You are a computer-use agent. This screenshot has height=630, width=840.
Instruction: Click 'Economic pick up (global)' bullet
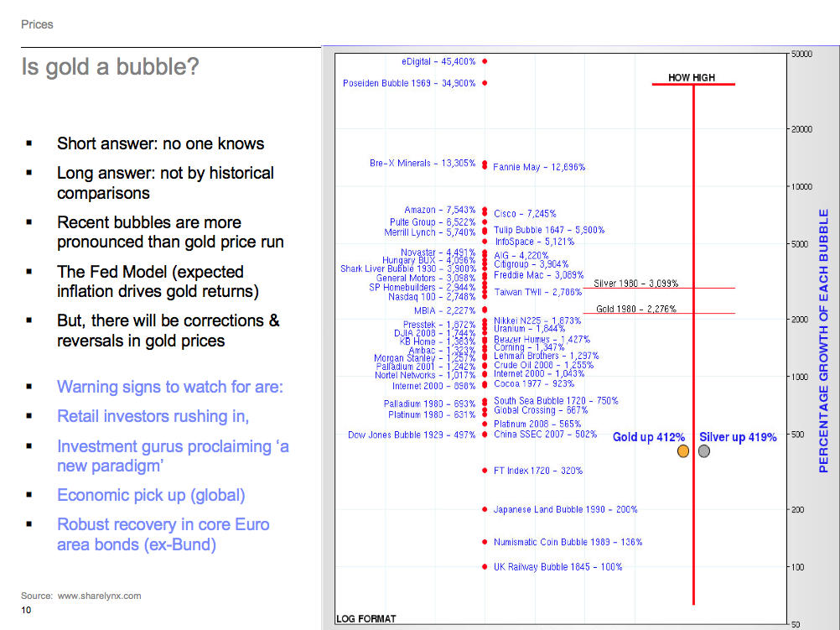151,495
